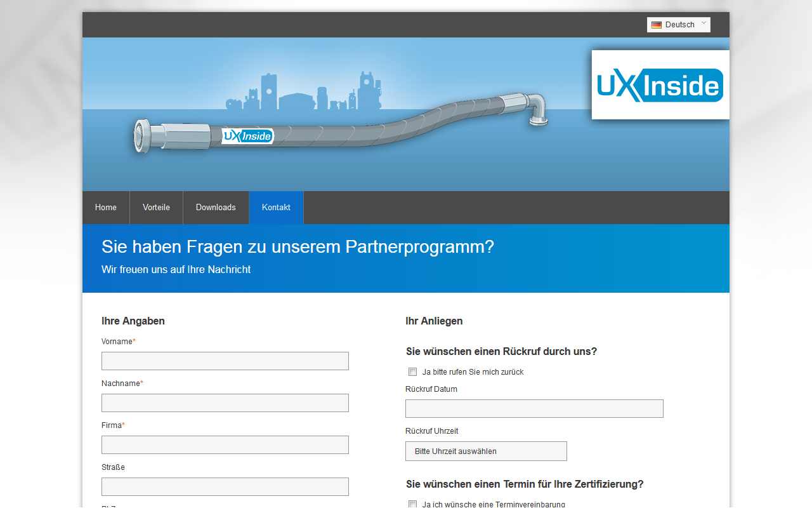
Task: Click the 'Ihr Anliegen' heading
Action: click(434, 321)
